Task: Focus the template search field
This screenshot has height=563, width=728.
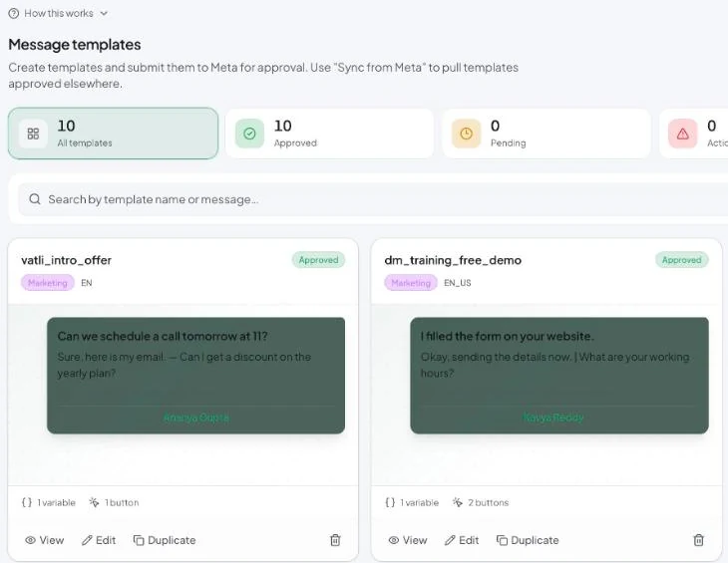Action: click(373, 199)
